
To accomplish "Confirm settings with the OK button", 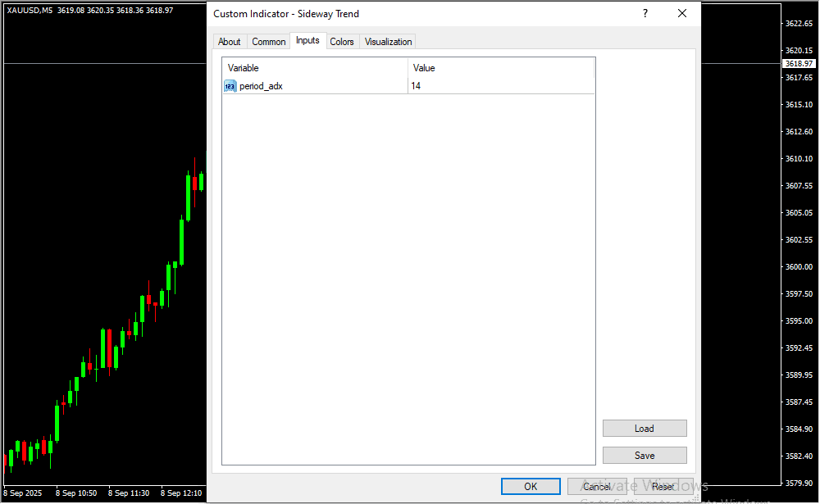I will (x=531, y=487).
